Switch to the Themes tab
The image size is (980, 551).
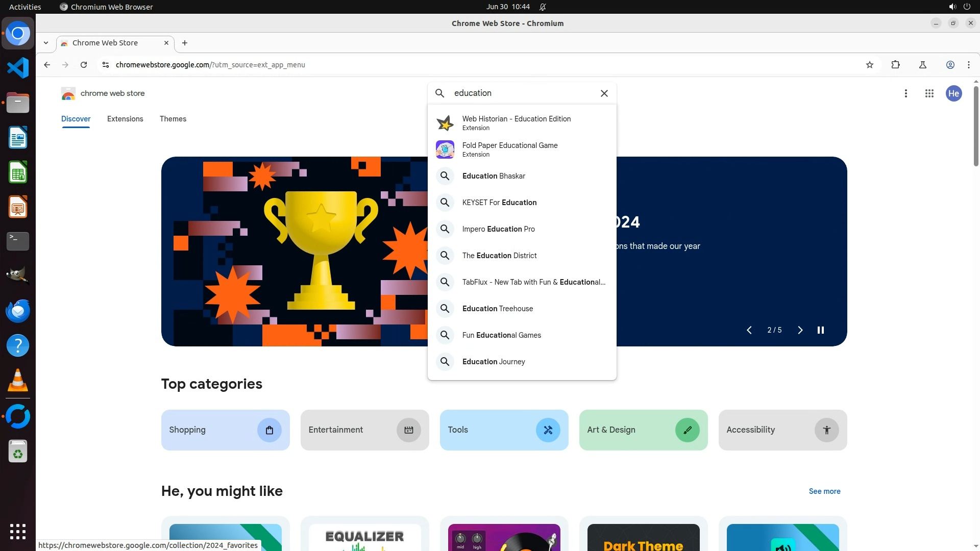click(173, 119)
